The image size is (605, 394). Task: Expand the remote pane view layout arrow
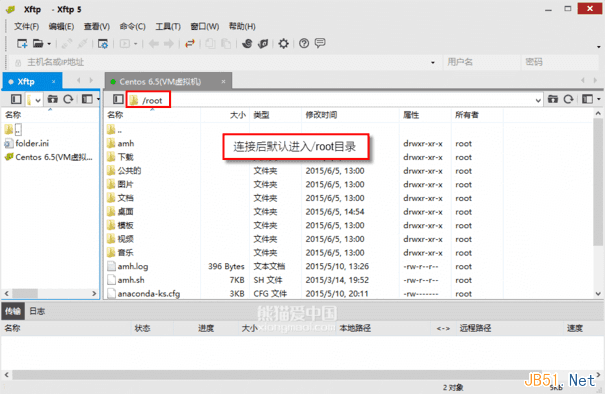coord(598,100)
